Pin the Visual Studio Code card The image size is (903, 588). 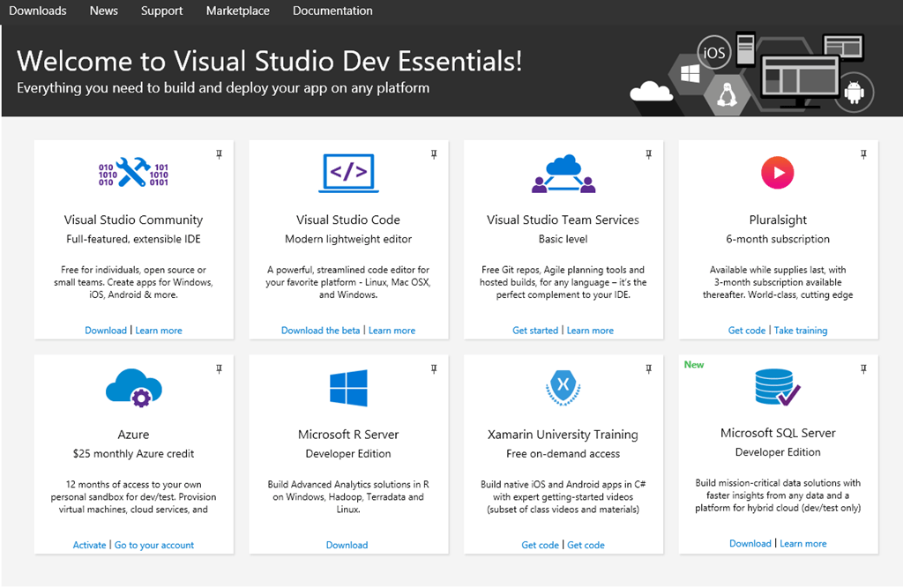434,154
